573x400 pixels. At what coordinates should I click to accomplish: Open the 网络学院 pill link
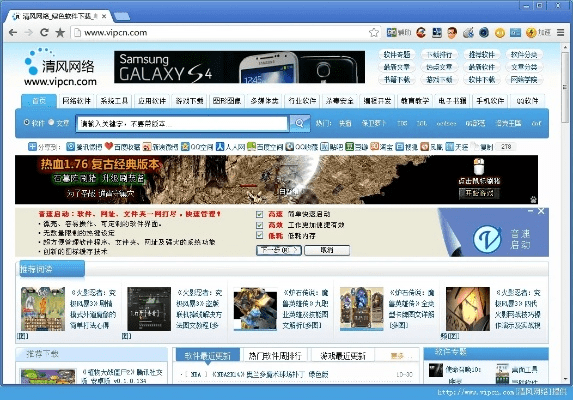click(524, 80)
